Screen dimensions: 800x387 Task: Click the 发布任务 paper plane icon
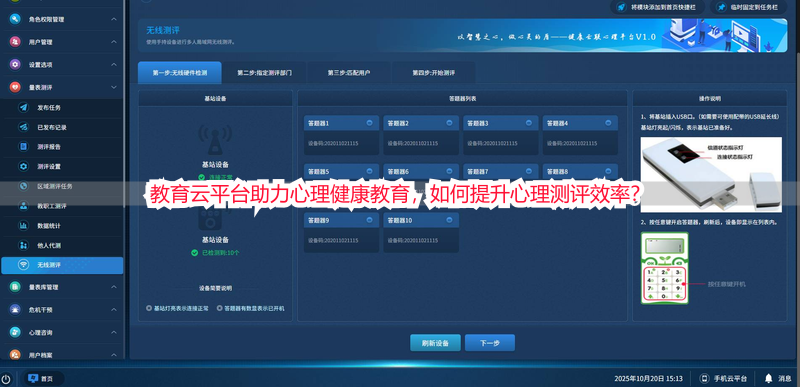click(x=23, y=108)
